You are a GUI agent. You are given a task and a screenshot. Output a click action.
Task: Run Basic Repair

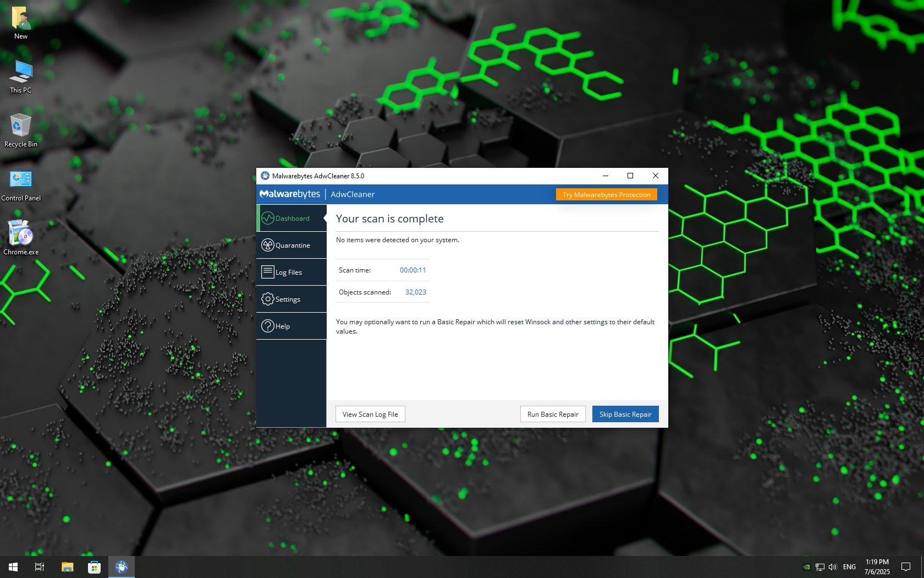[553, 415]
